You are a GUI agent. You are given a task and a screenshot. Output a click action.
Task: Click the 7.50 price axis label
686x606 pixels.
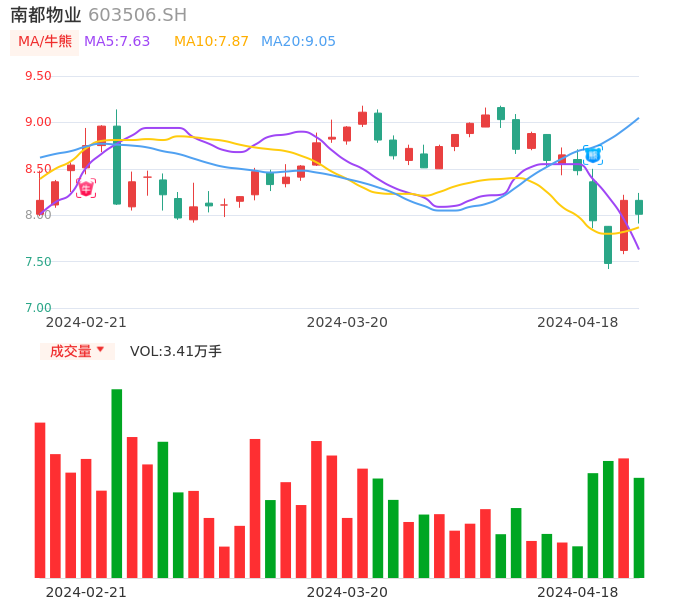point(38,262)
